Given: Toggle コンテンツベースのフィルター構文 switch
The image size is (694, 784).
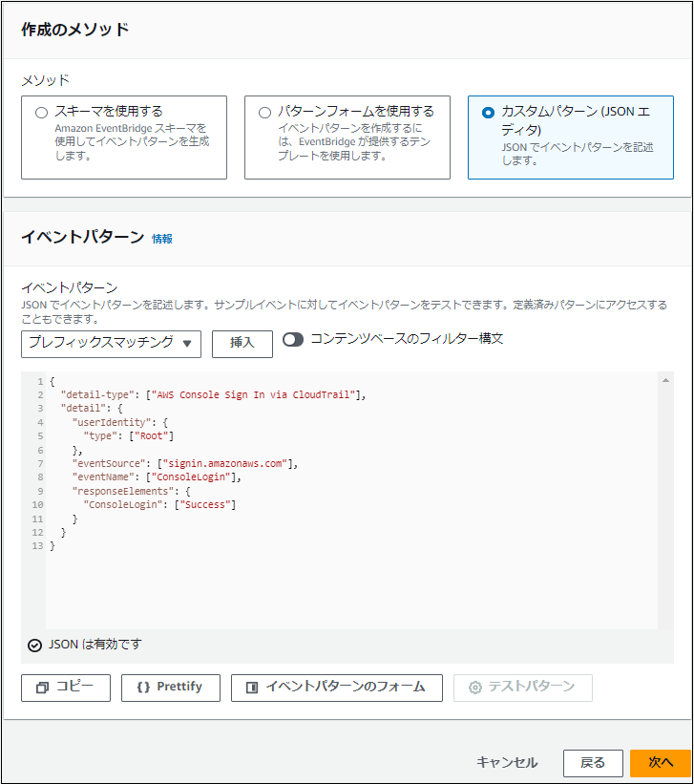Looking at the screenshot, I should click(x=293, y=340).
